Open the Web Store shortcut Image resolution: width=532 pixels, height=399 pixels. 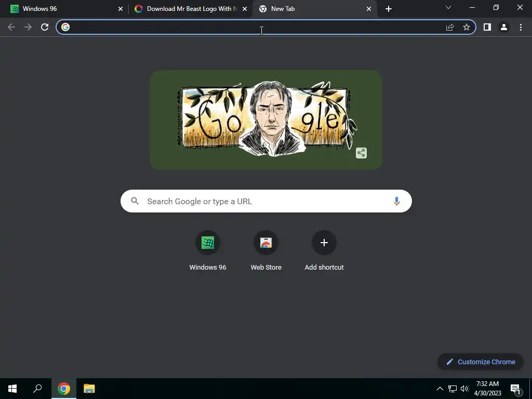[266, 251]
